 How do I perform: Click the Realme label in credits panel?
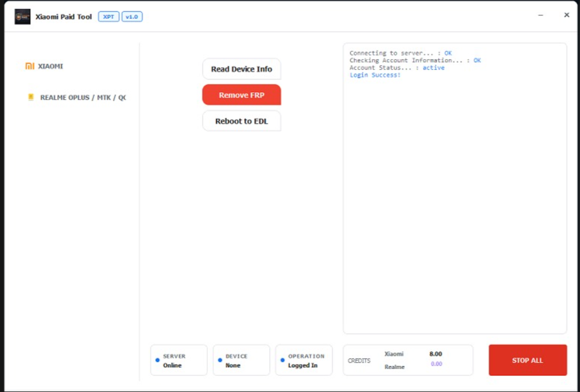click(x=395, y=367)
